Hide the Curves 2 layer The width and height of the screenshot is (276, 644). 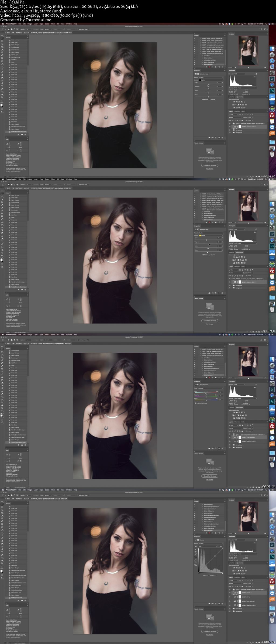(230, 593)
